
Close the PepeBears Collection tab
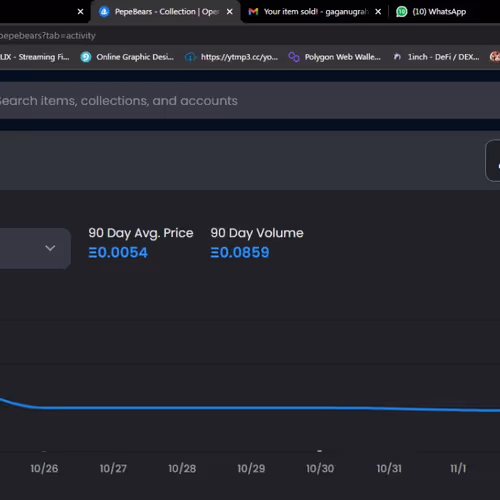coord(230,12)
